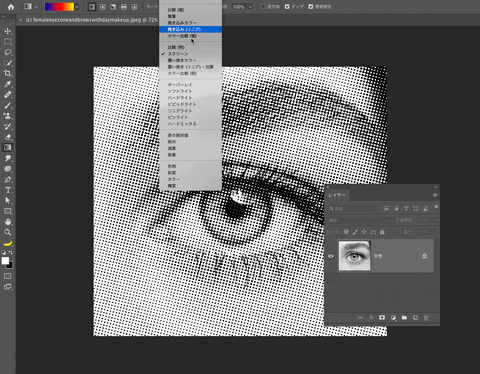Open the layer fill dropdown
480x374 pixels.
pyautogui.click(x=435, y=232)
